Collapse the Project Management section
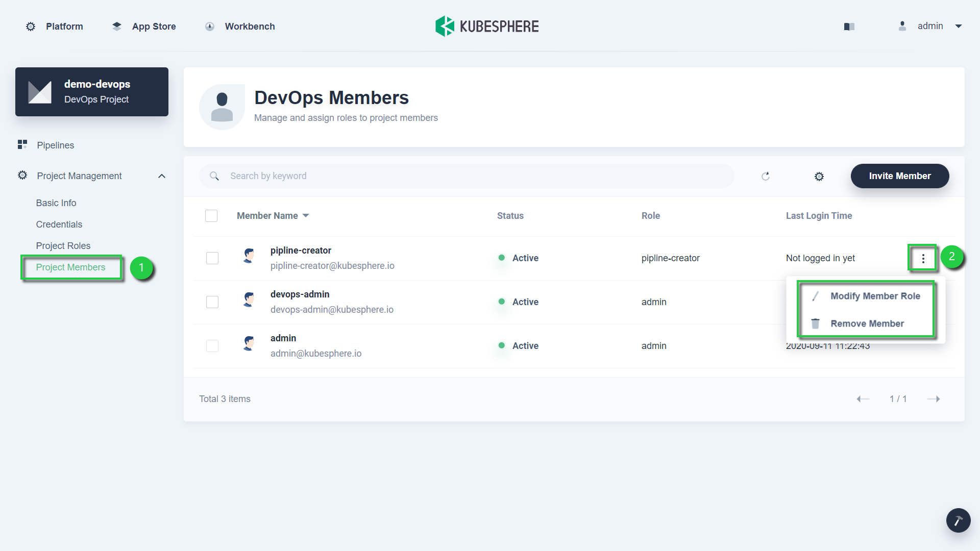 162,176
